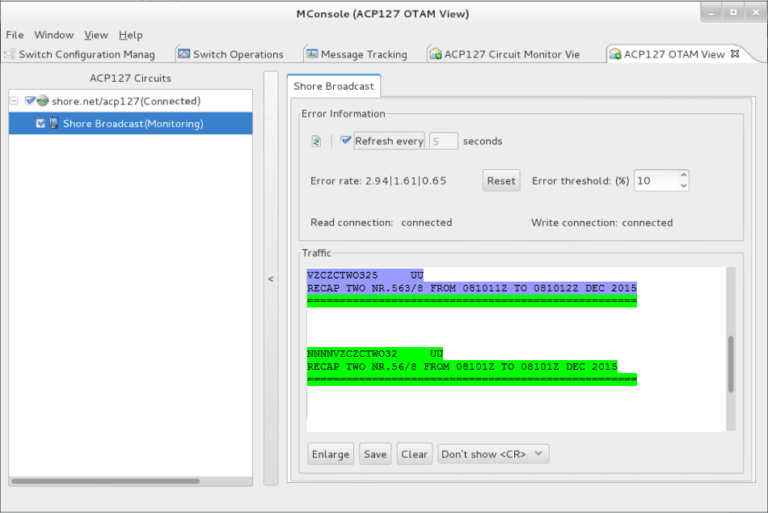Click the Enlarge traffic button
This screenshot has width=768, height=513.
(331, 454)
